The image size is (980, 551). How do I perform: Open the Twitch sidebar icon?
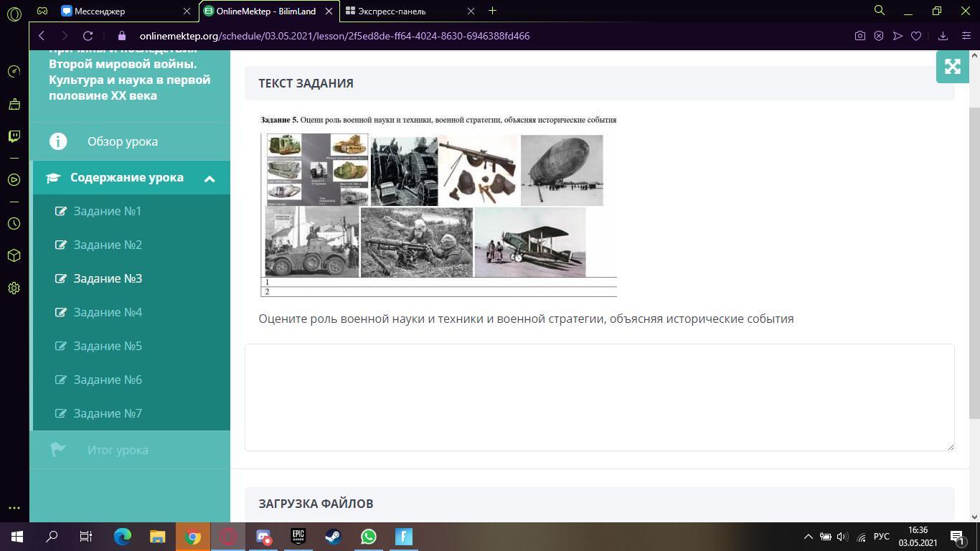point(14,136)
